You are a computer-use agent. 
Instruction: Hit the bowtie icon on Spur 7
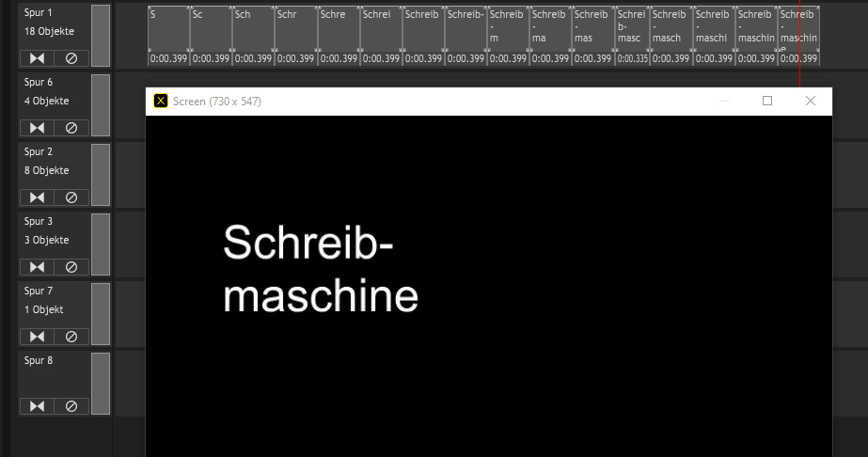click(37, 337)
